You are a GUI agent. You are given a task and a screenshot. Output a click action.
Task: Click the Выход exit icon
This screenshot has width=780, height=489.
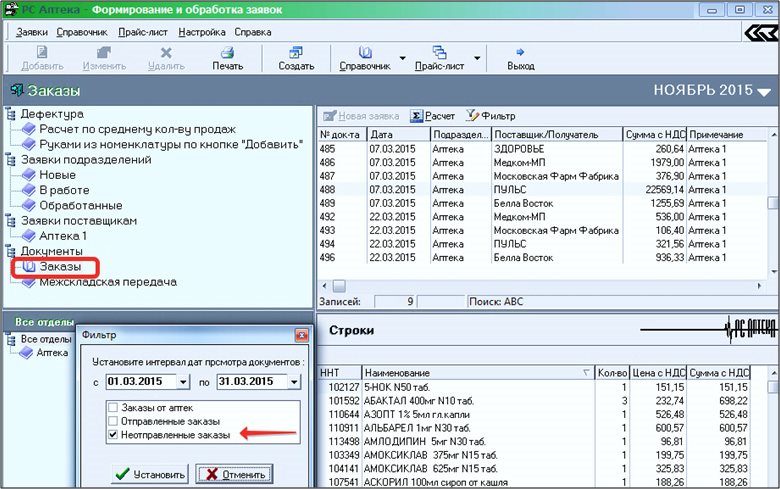(x=520, y=52)
